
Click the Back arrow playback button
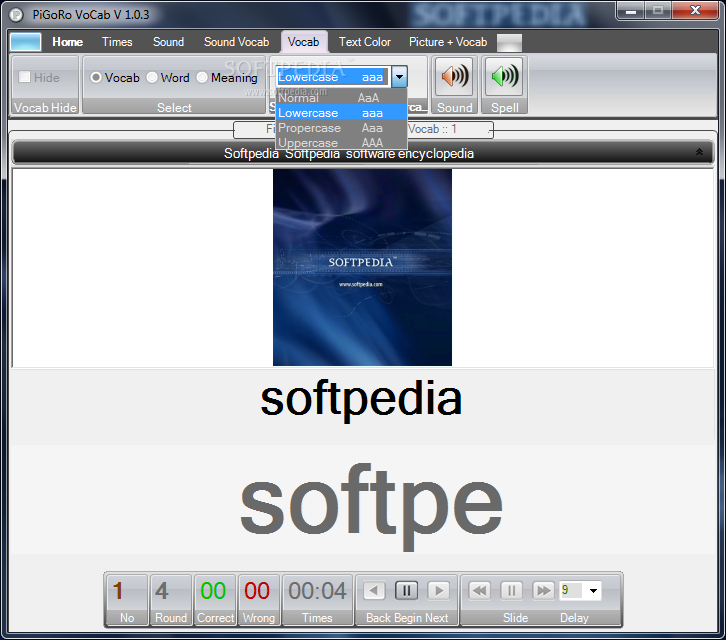click(x=374, y=590)
